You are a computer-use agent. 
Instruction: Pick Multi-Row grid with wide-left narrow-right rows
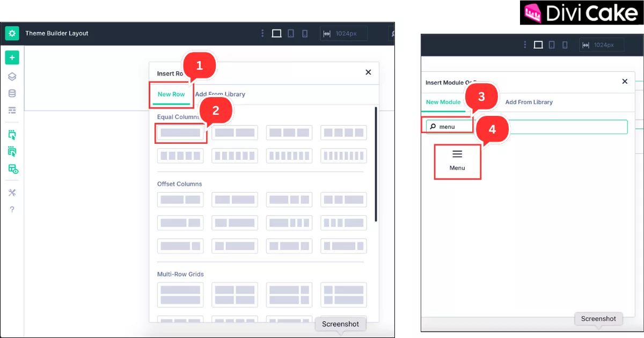pos(289,295)
